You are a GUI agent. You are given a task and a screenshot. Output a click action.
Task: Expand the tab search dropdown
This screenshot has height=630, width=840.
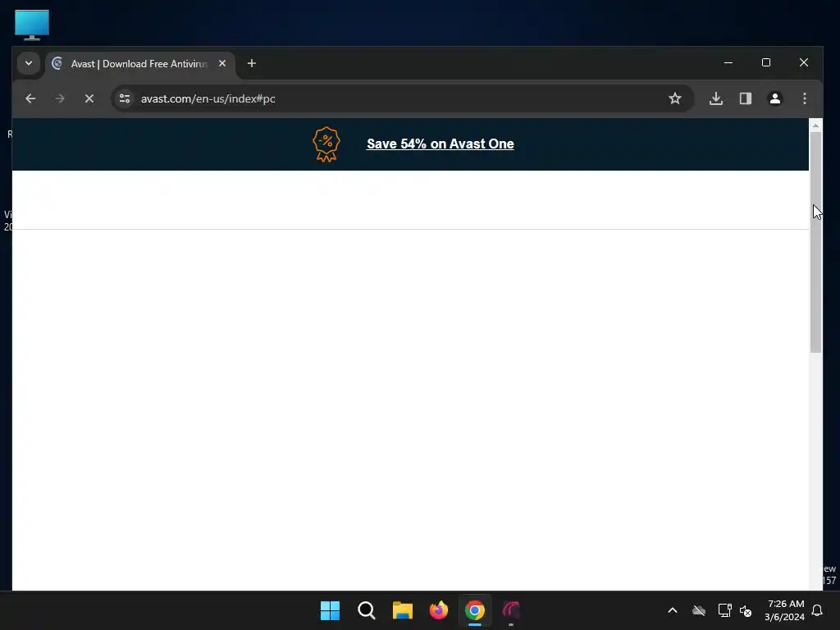29,63
